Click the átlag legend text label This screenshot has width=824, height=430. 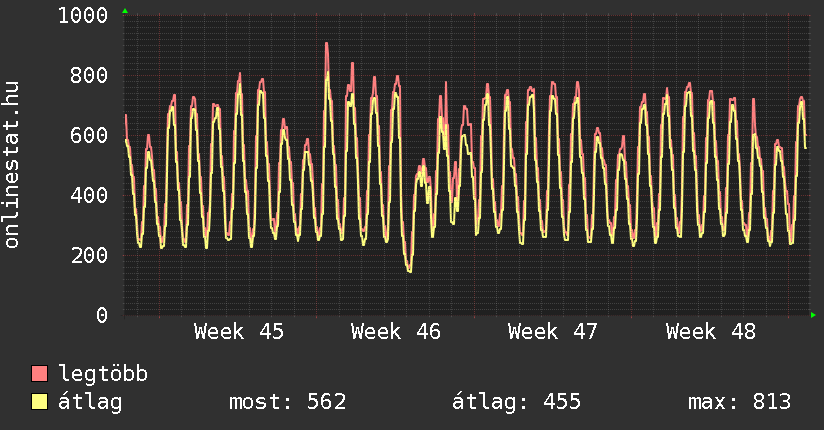[x=90, y=402]
